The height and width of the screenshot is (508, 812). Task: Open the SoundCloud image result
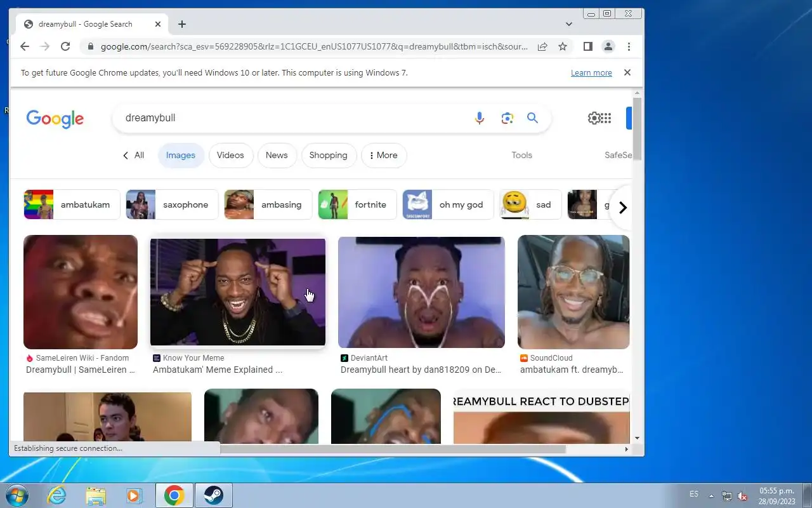[573, 292]
